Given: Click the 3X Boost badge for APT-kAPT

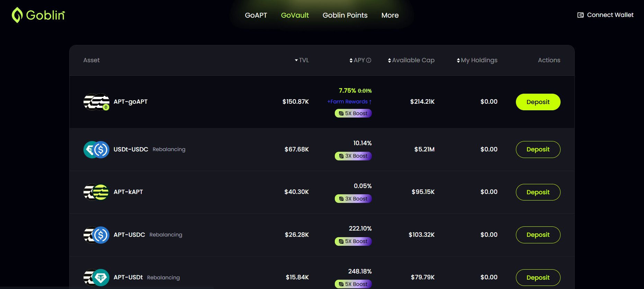Looking at the screenshot, I should click(x=353, y=199).
